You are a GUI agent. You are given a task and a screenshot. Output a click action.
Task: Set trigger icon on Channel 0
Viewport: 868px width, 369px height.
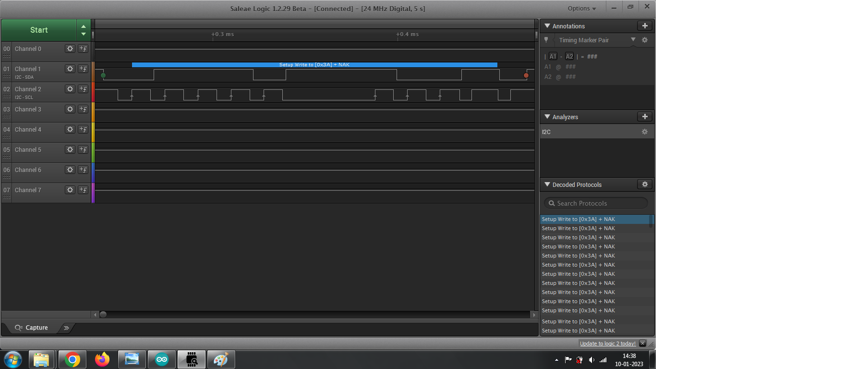click(x=83, y=49)
